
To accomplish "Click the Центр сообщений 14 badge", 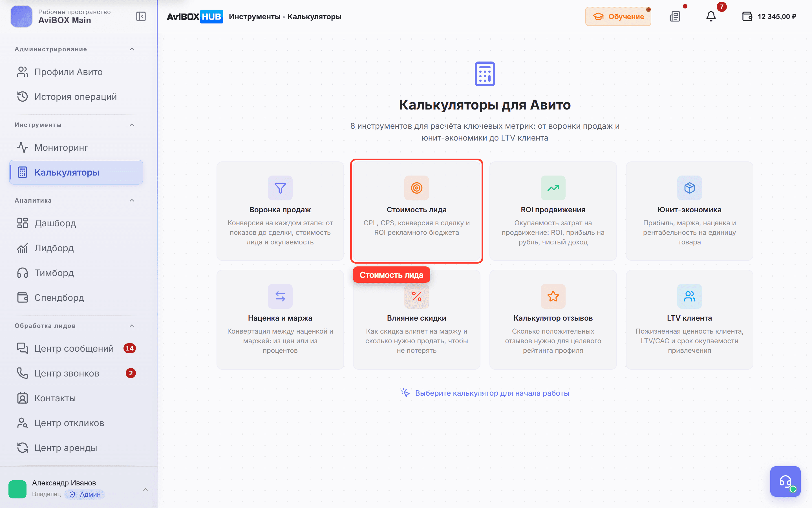I will click(x=129, y=349).
